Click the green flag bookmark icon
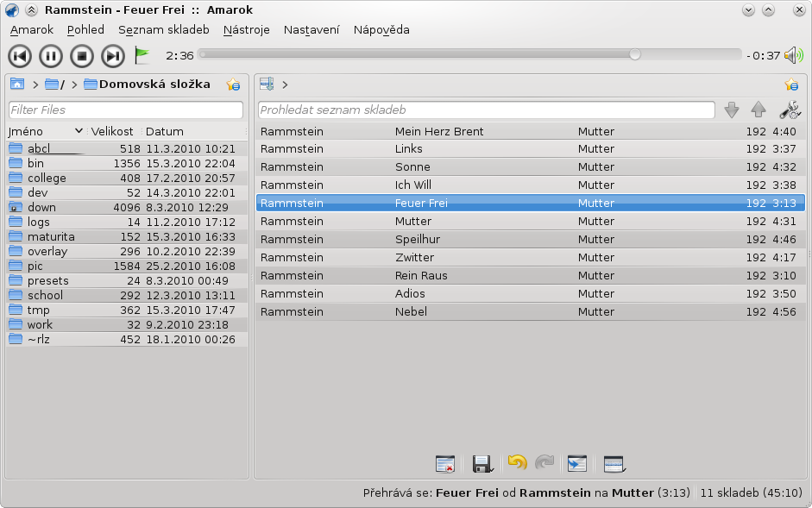This screenshot has width=812, height=508. (x=142, y=55)
